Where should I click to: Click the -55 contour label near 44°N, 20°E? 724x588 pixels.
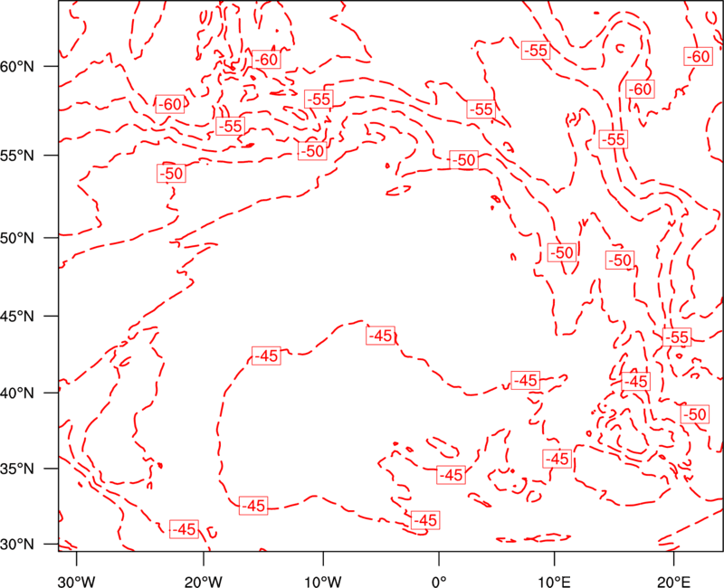tap(677, 337)
